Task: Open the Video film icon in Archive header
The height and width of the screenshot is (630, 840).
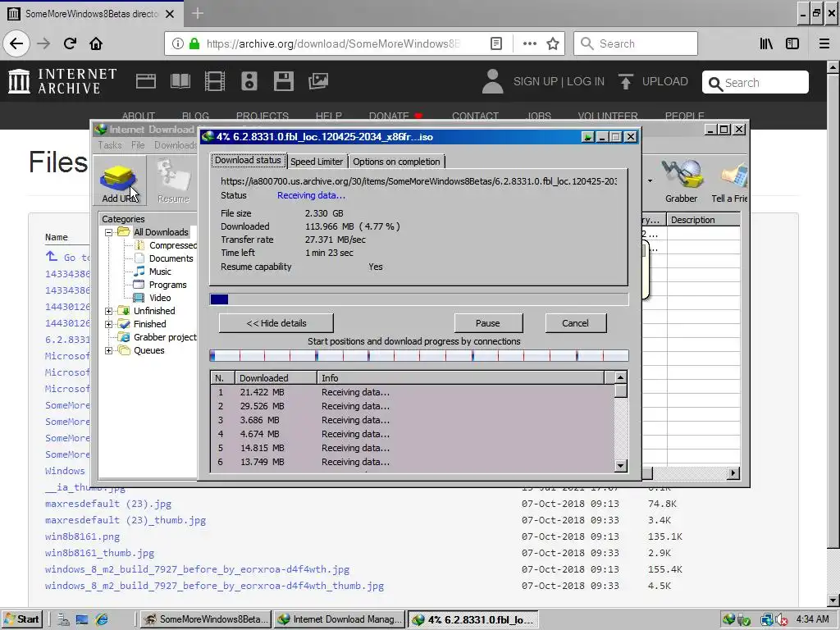Action: click(215, 81)
